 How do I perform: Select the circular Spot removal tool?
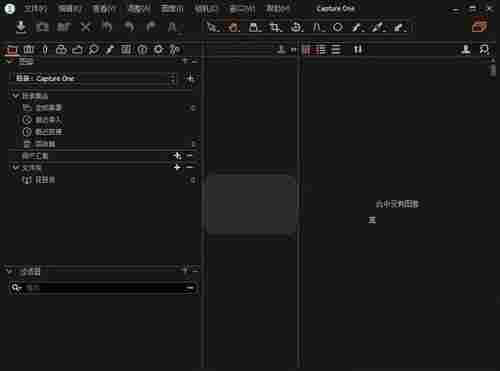[x=338, y=27]
